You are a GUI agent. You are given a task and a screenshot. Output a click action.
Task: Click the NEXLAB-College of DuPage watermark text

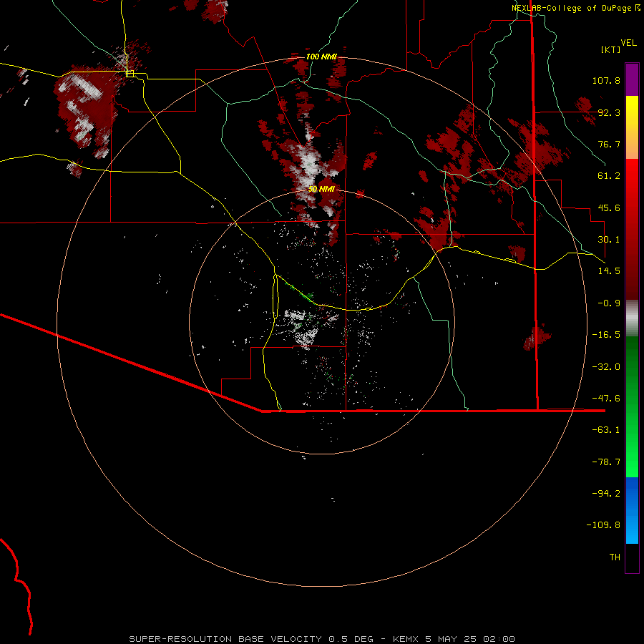pyautogui.click(x=575, y=8)
